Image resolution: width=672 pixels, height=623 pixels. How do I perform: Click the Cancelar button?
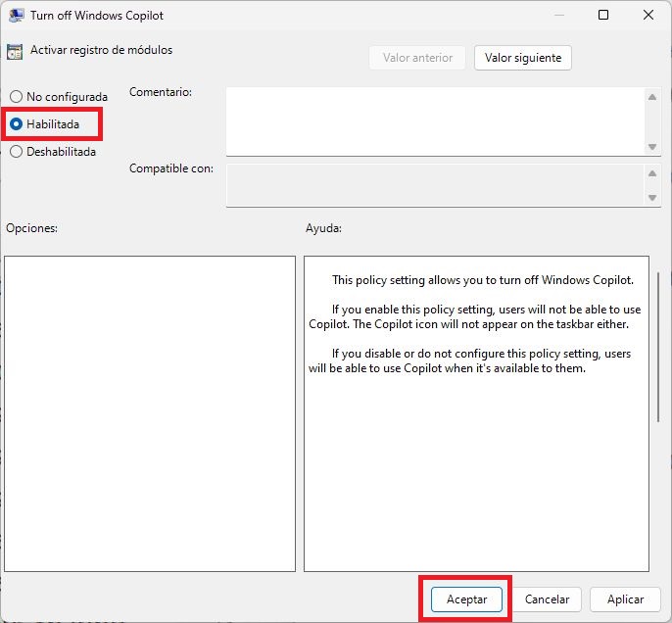(x=547, y=599)
